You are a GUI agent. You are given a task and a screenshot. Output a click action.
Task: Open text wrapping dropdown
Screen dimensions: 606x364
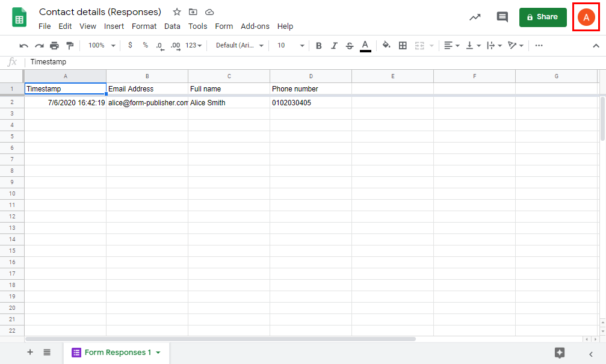coord(494,46)
